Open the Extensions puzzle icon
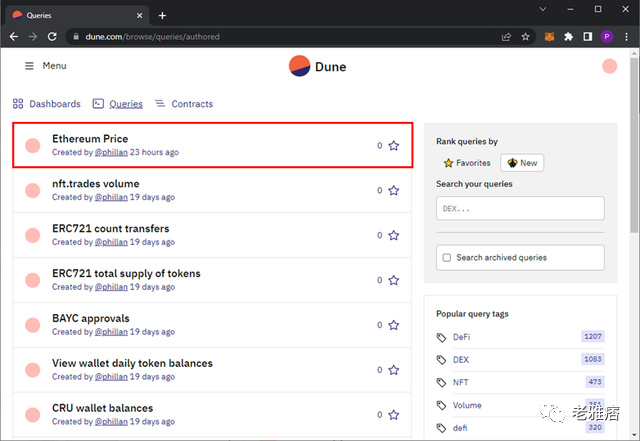Image resolution: width=640 pixels, height=441 pixels. [568, 37]
